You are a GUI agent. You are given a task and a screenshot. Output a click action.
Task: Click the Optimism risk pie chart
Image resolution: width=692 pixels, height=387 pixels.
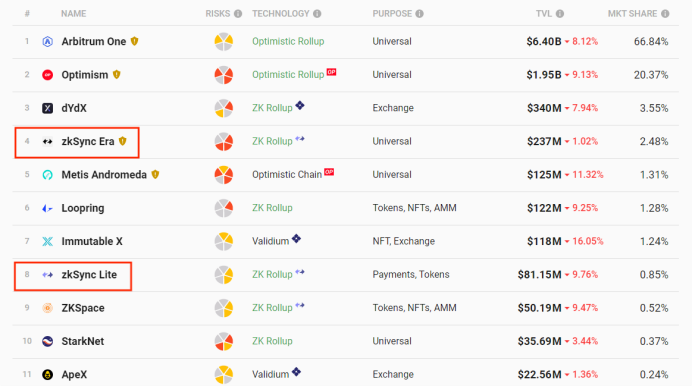[x=224, y=75]
